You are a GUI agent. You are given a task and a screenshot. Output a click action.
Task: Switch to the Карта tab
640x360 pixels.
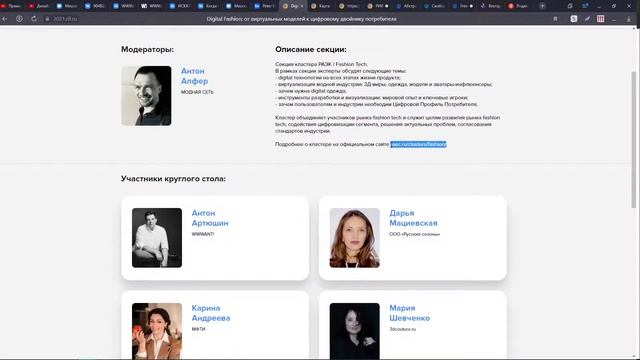321,6
